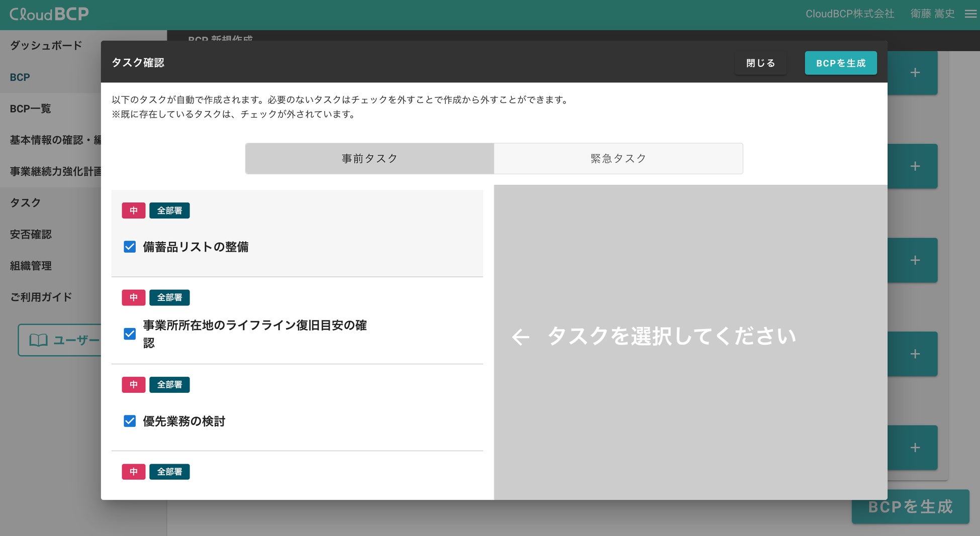This screenshot has width=980, height=536.
Task: Click the 衛藤 嵩史 user name
Action: click(x=933, y=14)
